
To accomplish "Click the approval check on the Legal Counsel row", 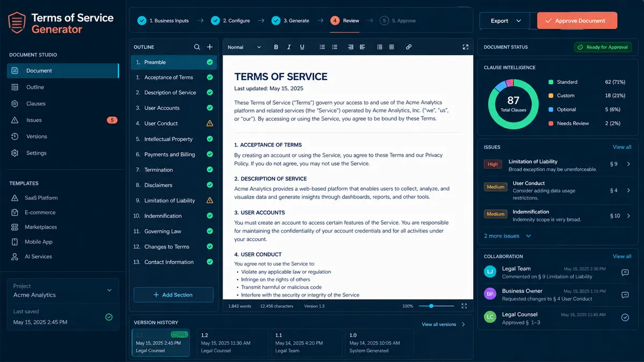I will 625,317.
